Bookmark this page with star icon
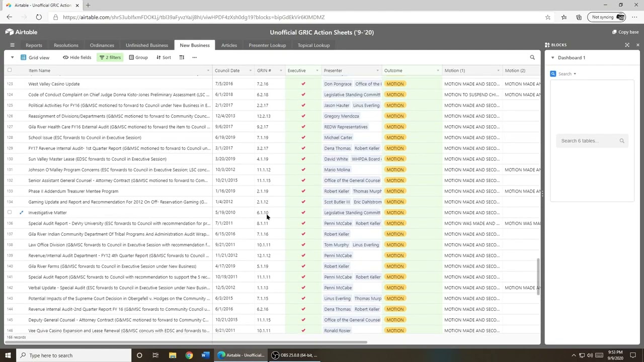The height and width of the screenshot is (362, 644). click(x=547, y=17)
